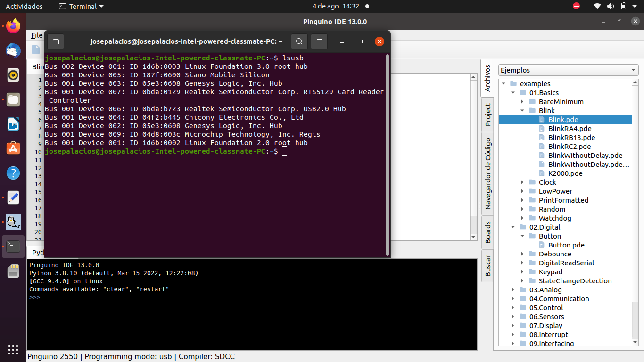The image size is (644, 362).
Task: Select the 07.Display folder
Action: [545, 326]
